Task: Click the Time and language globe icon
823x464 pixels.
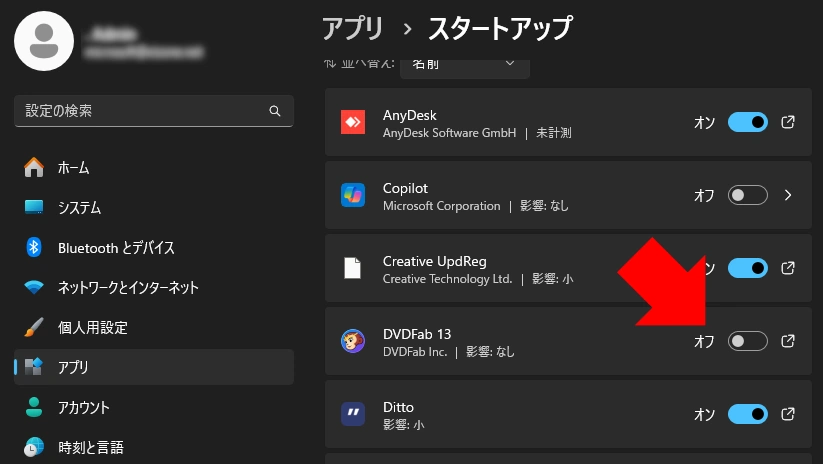Action: point(34,447)
